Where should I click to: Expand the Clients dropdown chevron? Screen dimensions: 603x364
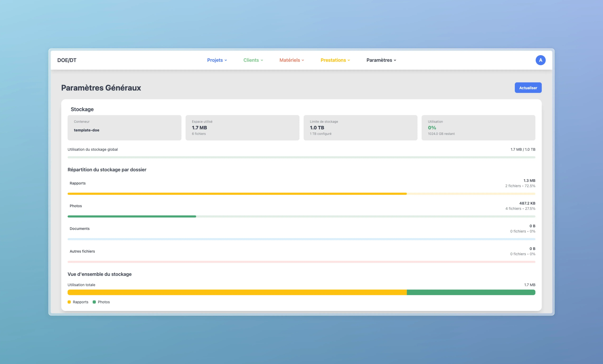tap(262, 60)
